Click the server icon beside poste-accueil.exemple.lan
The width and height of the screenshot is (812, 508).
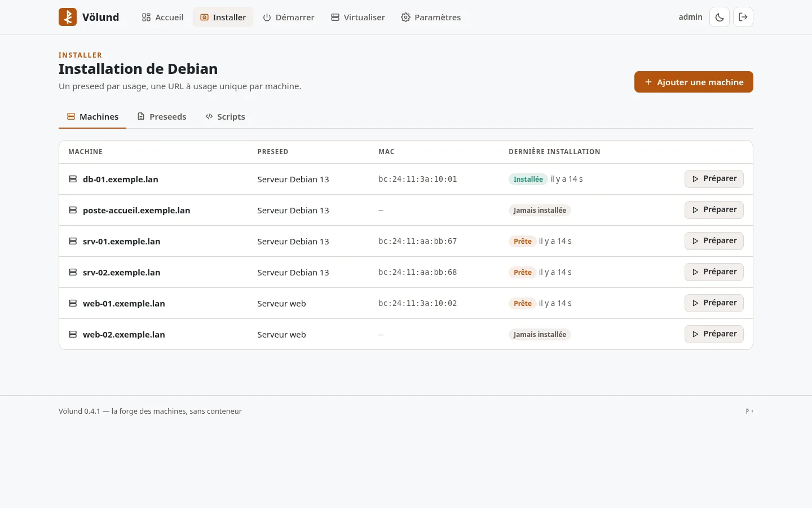click(73, 210)
